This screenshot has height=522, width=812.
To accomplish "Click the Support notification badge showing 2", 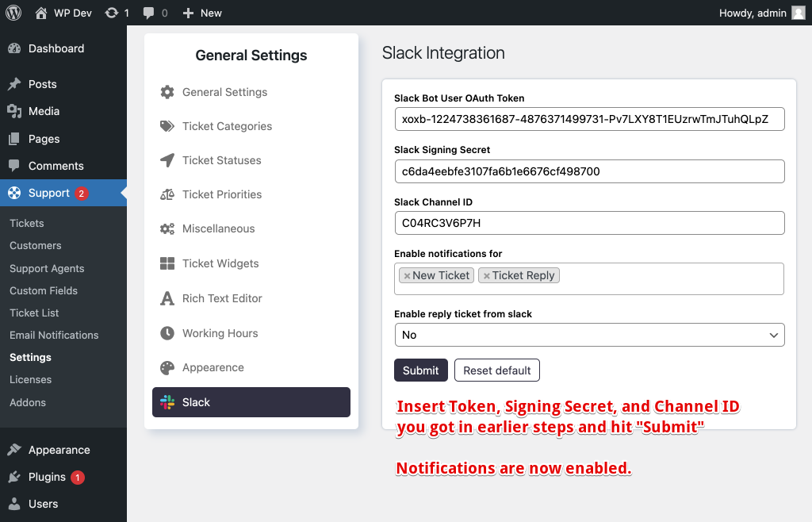I will [82, 193].
